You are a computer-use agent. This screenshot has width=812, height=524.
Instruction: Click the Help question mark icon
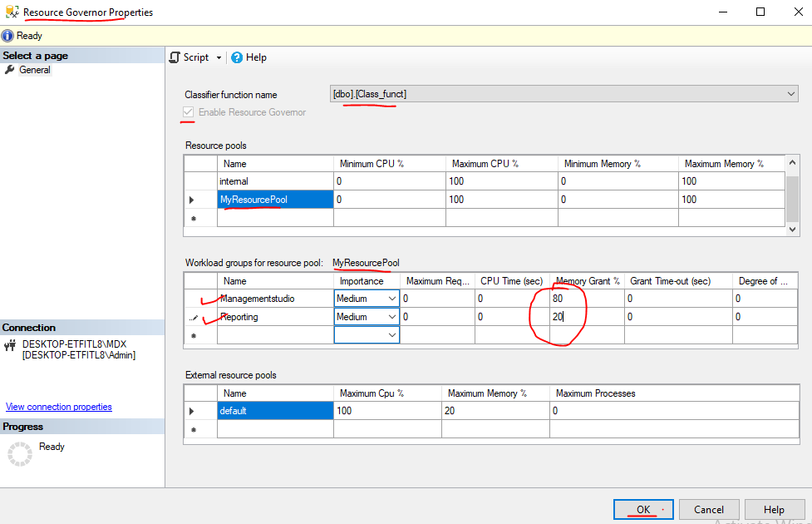tap(237, 57)
